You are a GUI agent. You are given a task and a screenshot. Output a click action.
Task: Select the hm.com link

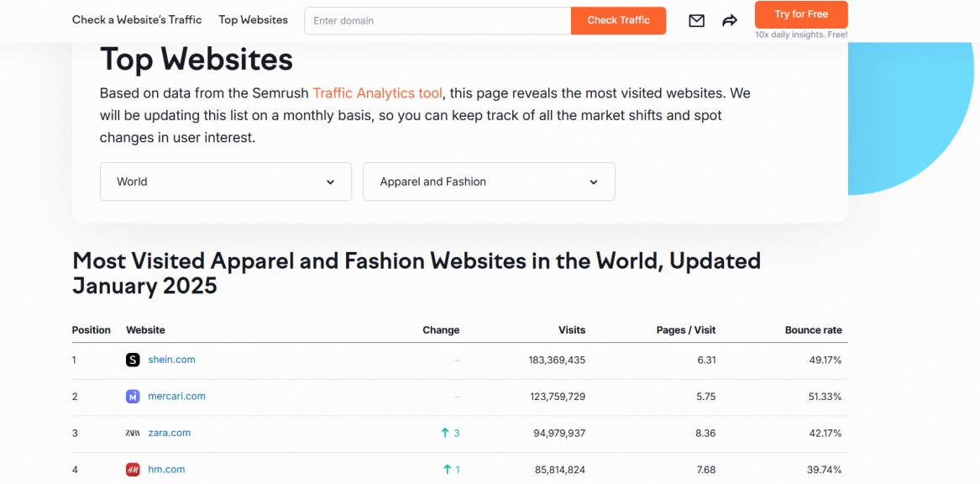[x=166, y=470]
